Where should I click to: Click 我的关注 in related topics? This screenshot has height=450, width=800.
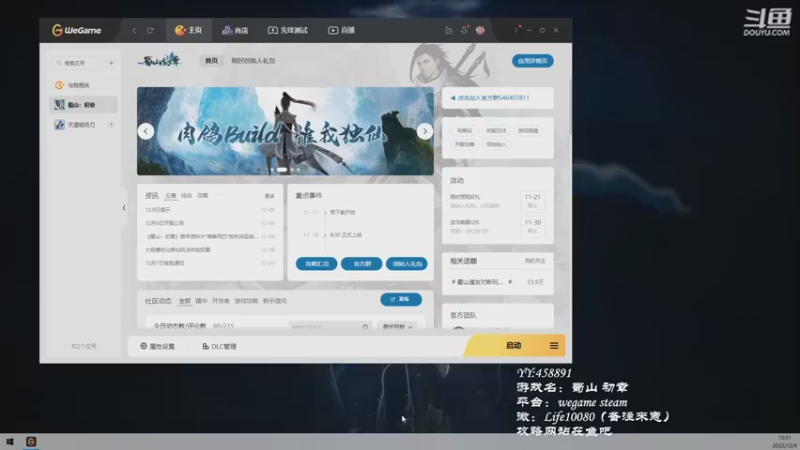click(535, 261)
